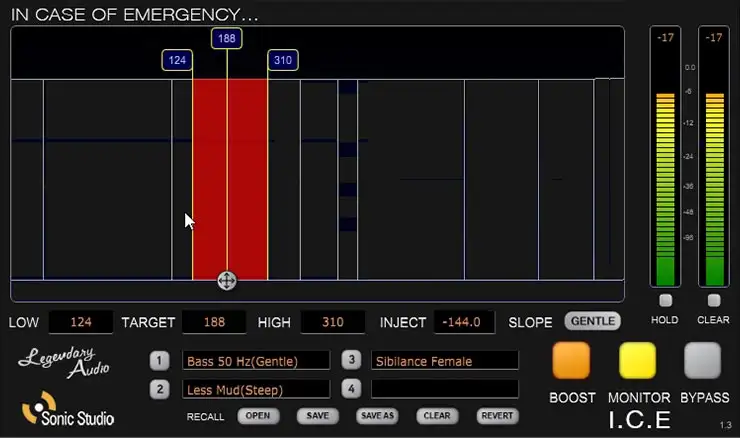Click the empty preset 4 name field
Screen dimensions: 740x438
445,389
